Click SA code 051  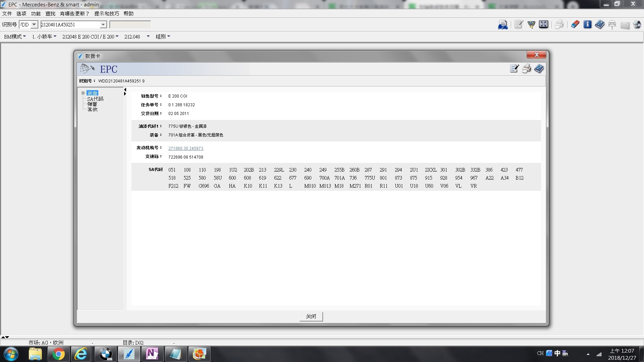(x=172, y=170)
